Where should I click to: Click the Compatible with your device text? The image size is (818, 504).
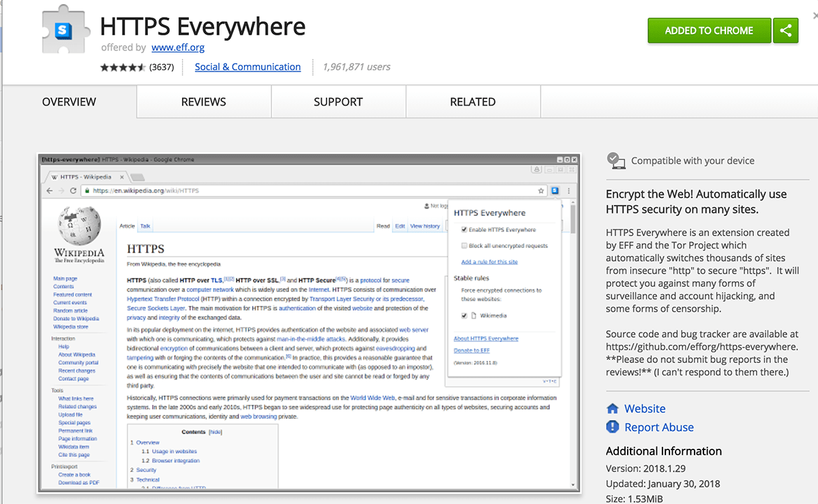point(693,161)
